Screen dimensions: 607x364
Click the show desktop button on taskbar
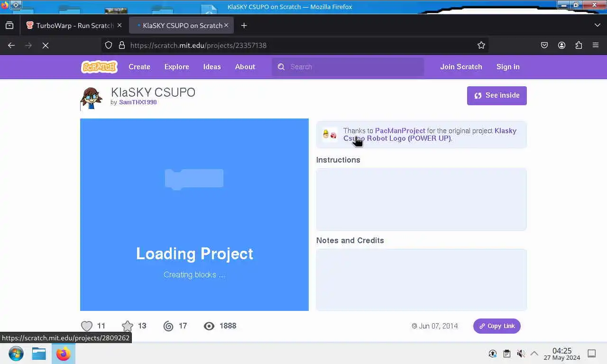tap(592, 354)
